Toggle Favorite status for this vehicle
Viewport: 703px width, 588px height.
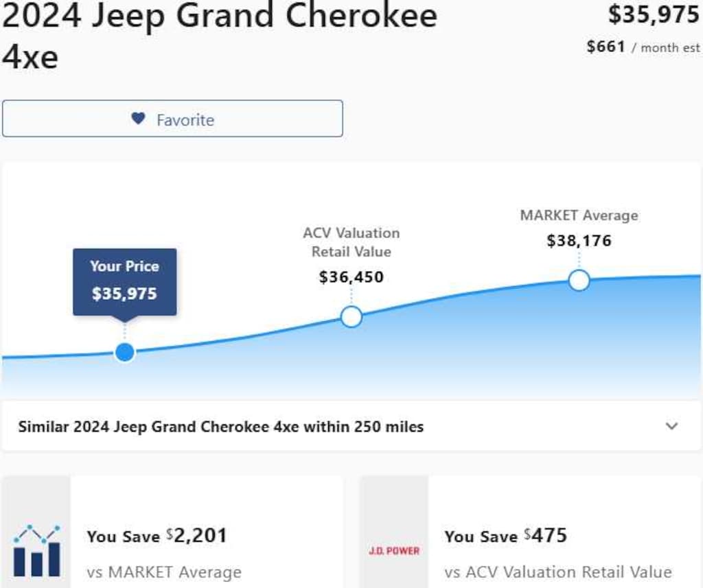pos(172,119)
